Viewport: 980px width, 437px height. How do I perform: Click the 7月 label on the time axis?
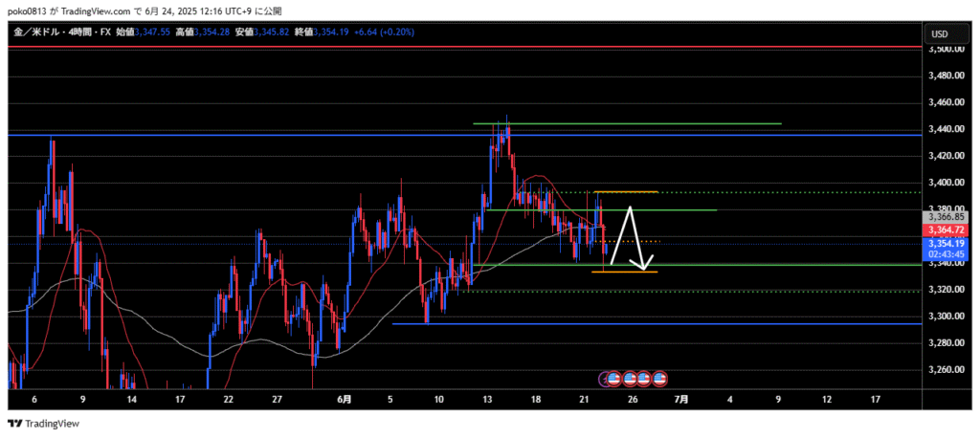tap(681, 398)
